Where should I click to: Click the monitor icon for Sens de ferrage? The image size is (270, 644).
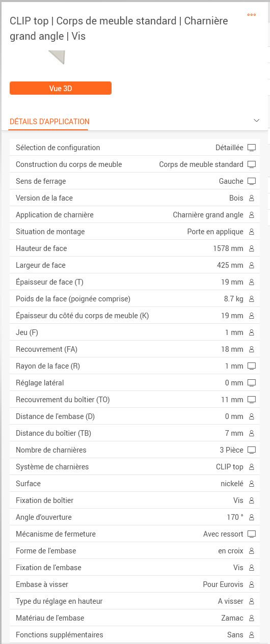point(251,181)
